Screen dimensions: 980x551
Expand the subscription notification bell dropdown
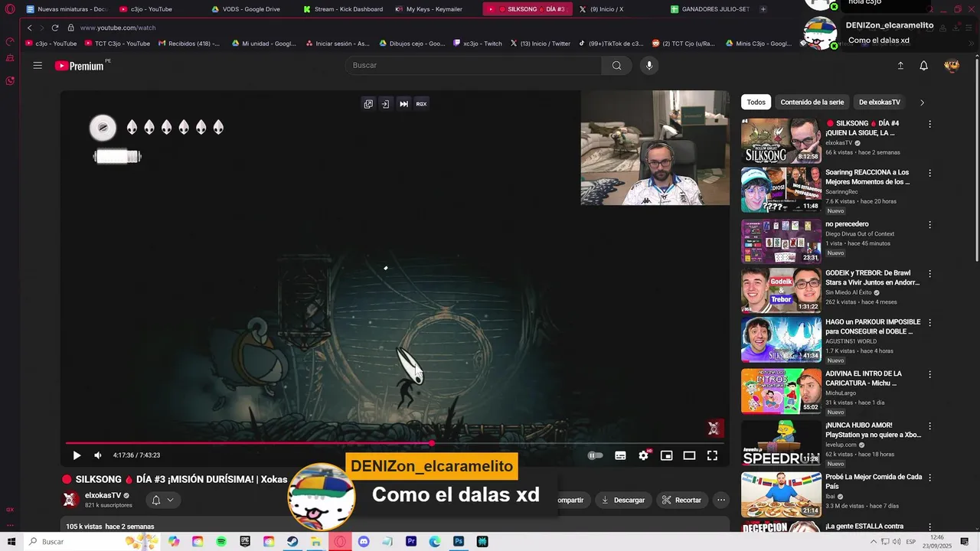(162, 500)
